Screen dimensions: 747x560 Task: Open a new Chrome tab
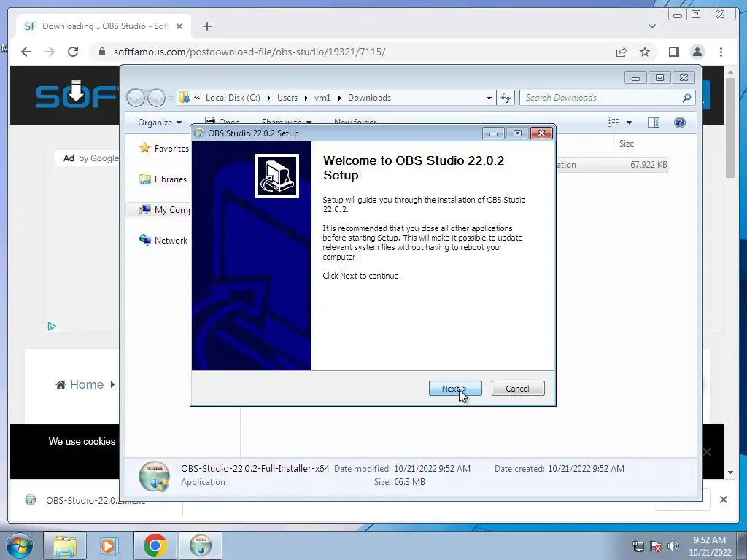[x=206, y=26]
